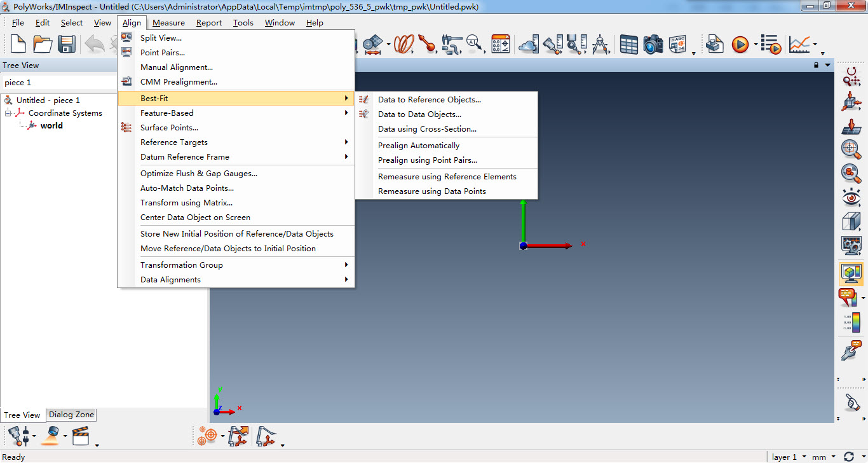The width and height of the screenshot is (868, 463).
Task: Collapse the Coordinate Systems tree node
Action: (x=9, y=113)
